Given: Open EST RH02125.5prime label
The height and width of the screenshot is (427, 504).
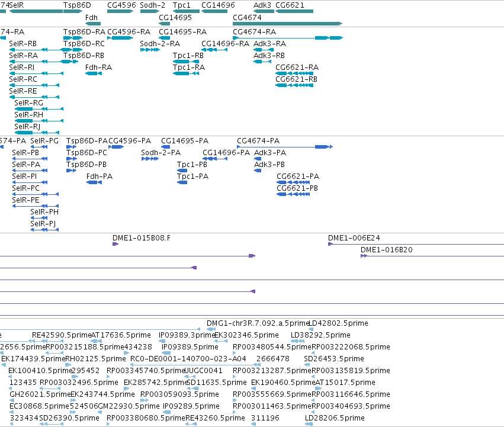Looking at the screenshot, I should 95,358.
